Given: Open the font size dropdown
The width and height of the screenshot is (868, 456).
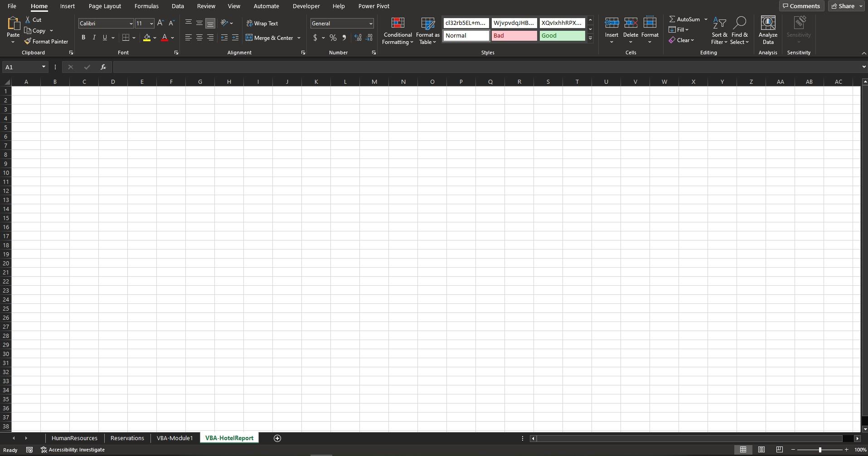Looking at the screenshot, I should tap(151, 24).
